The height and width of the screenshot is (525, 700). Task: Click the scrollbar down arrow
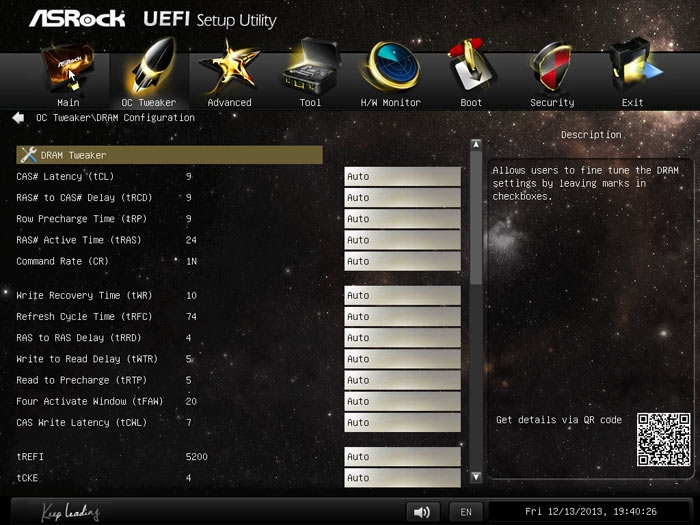coord(476,477)
